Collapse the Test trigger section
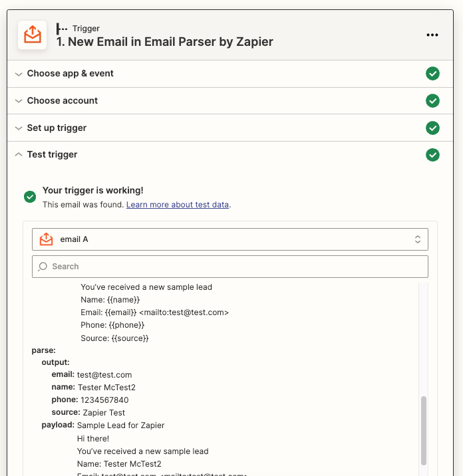 pos(19,154)
